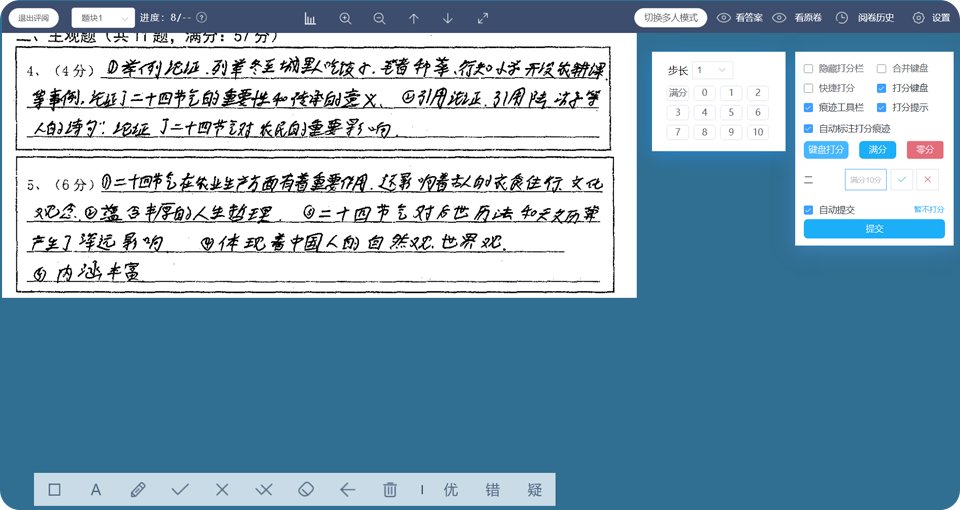Image resolution: width=960 pixels, height=510 pixels.
Task: Toggle the 痕迹工具栏 checkbox
Action: (809, 107)
